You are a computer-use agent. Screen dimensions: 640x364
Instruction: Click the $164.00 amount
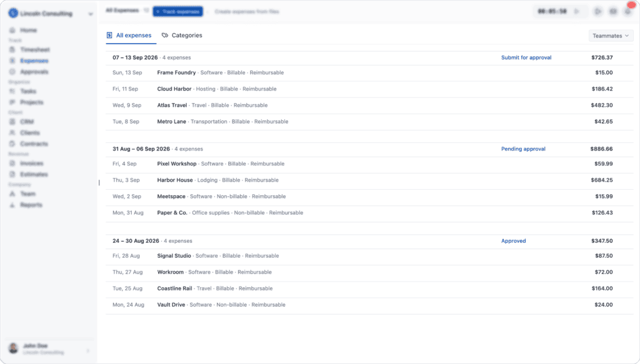(x=602, y=288)
